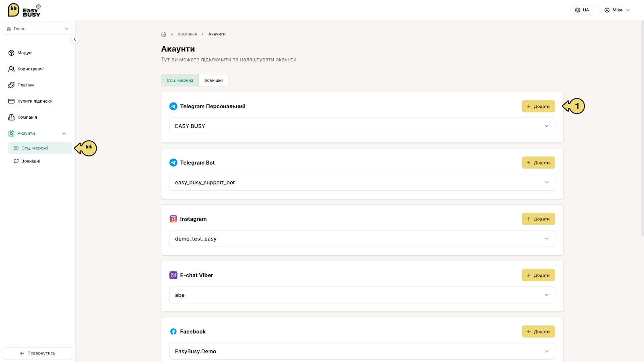
Task: Add a Facebook account
Action: pyautogui.click(x=538, y=331)
